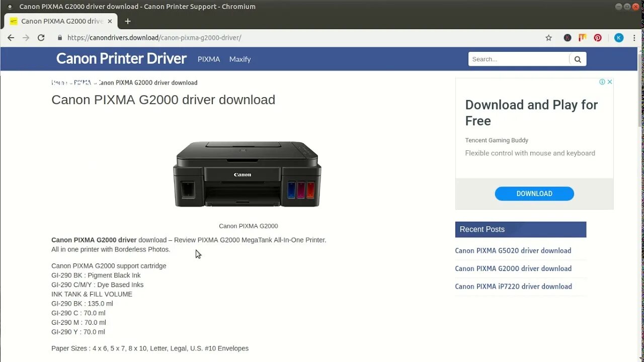Open Canon PIXMA iP7220 driver download post
644x362 pixels.
click(x=513, y=287)
